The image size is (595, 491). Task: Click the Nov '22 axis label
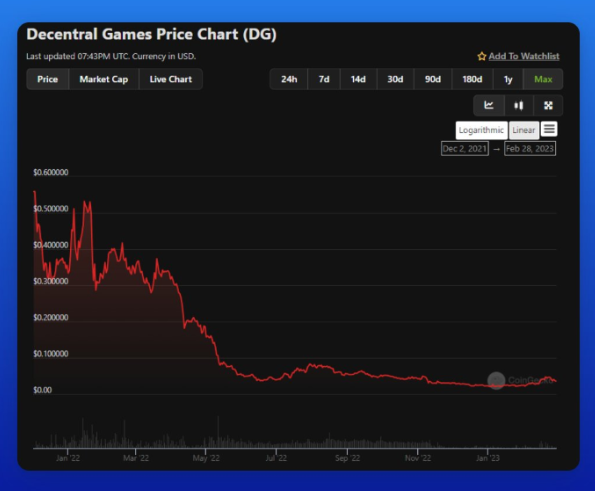tap(418, 458)
